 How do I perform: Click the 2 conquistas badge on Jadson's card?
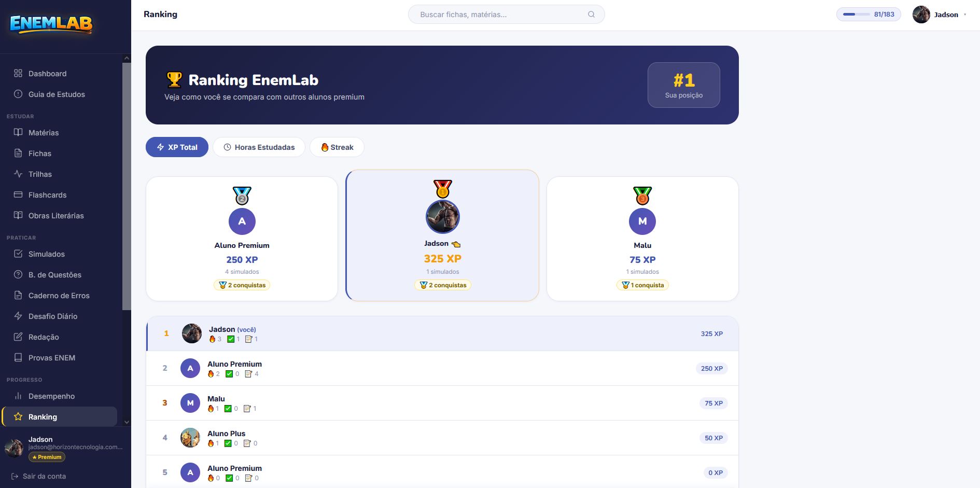(443, 285)
